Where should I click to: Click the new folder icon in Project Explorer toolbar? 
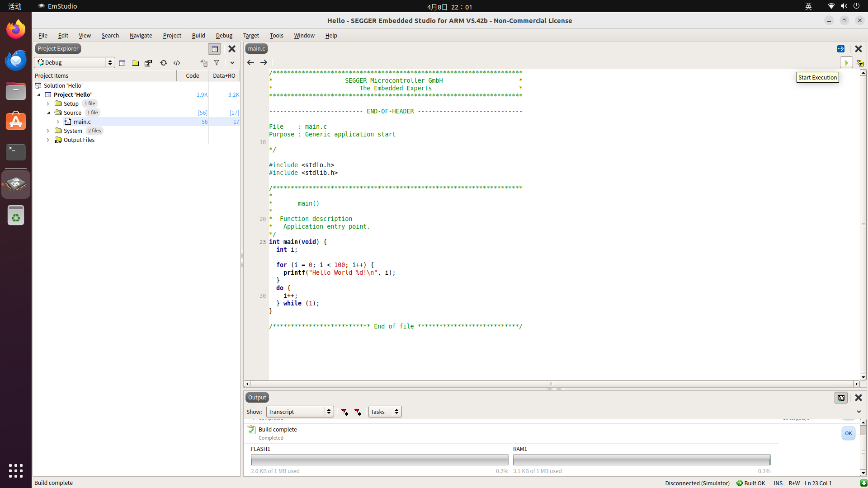click(x=135, y=63)
